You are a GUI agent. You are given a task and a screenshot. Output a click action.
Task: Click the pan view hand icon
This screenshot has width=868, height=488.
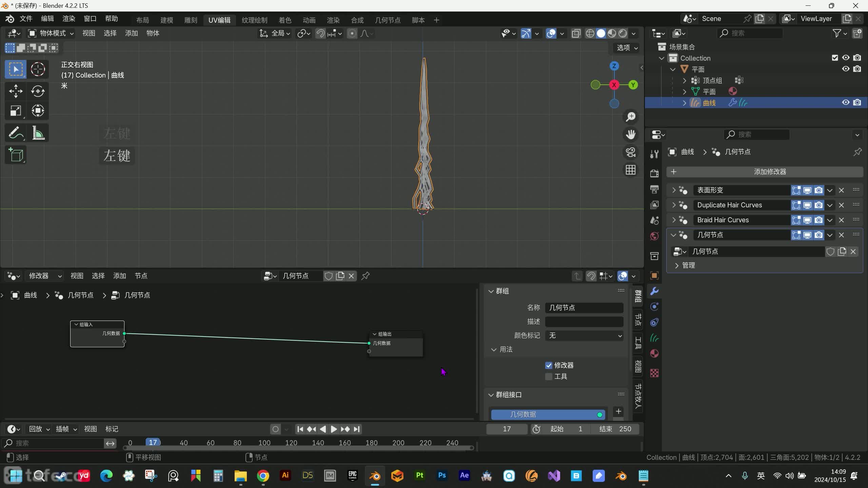630,135
